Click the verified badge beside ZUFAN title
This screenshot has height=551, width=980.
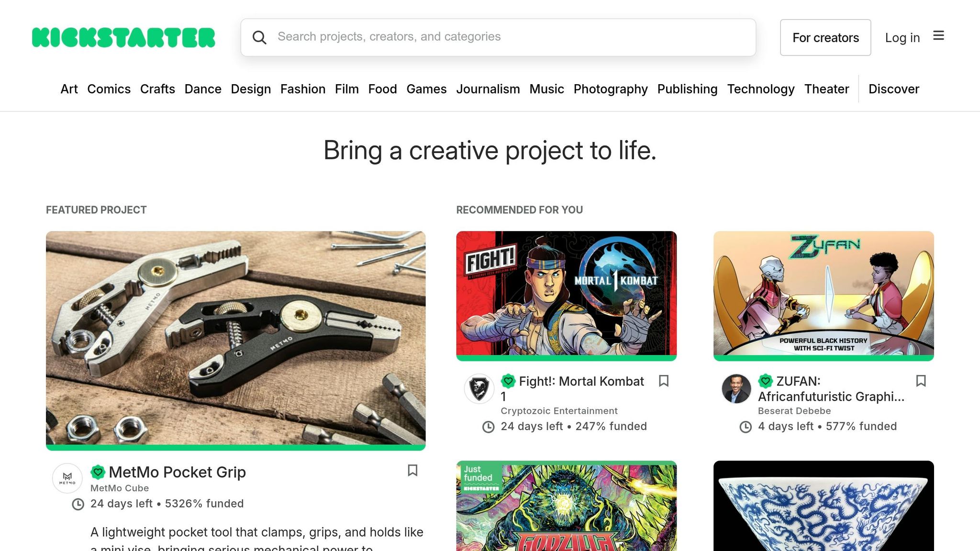pyautogui.click(x=766, y=381)
